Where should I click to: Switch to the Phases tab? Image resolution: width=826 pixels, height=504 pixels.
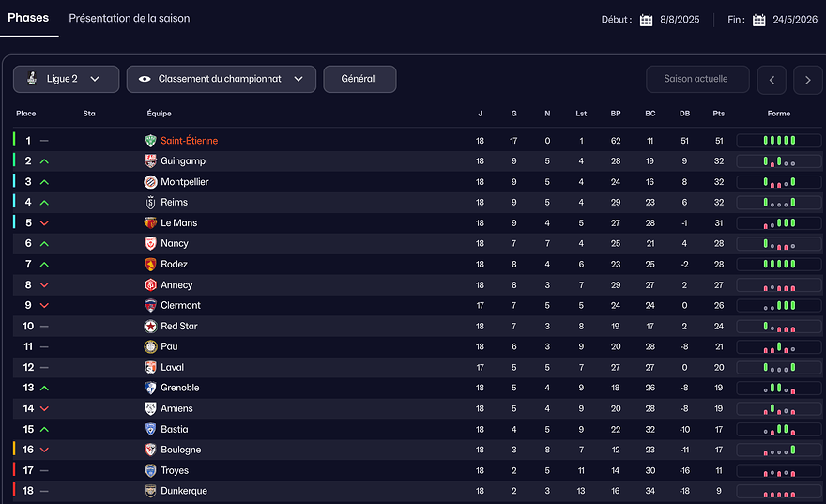(x=28, y=18)
